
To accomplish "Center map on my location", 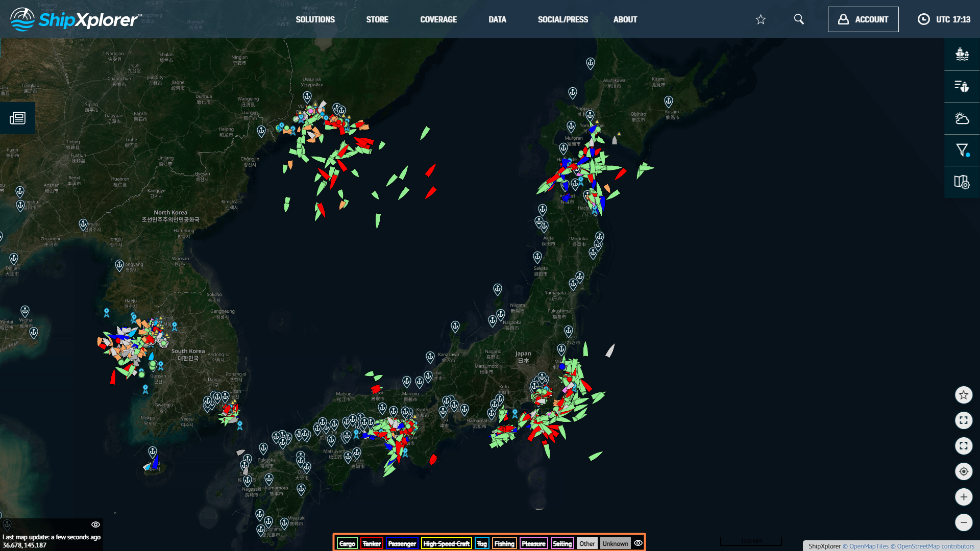I will point(964,471).
